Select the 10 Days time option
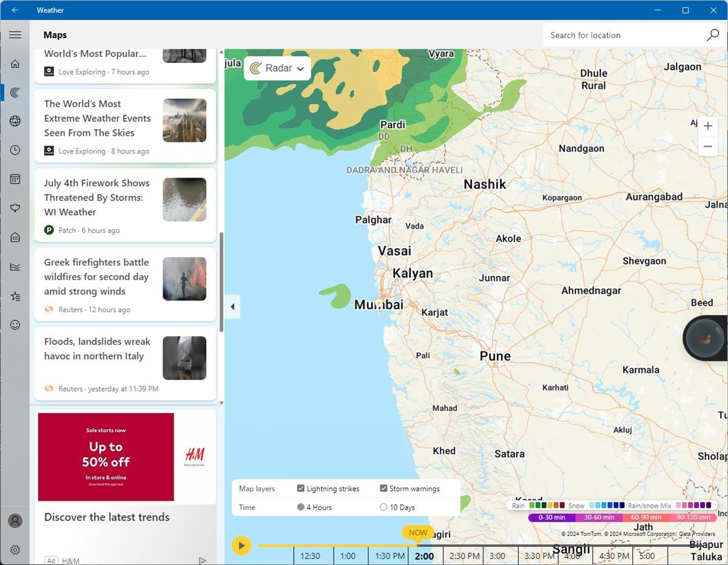The width and height of the screenshot is (728, 565). tap(383, 507)
